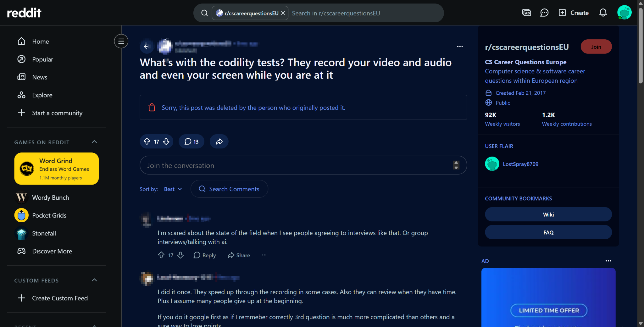Viewport: 644px width, 327px height.
Task: Share the first comment
Action: click(239, 255)
